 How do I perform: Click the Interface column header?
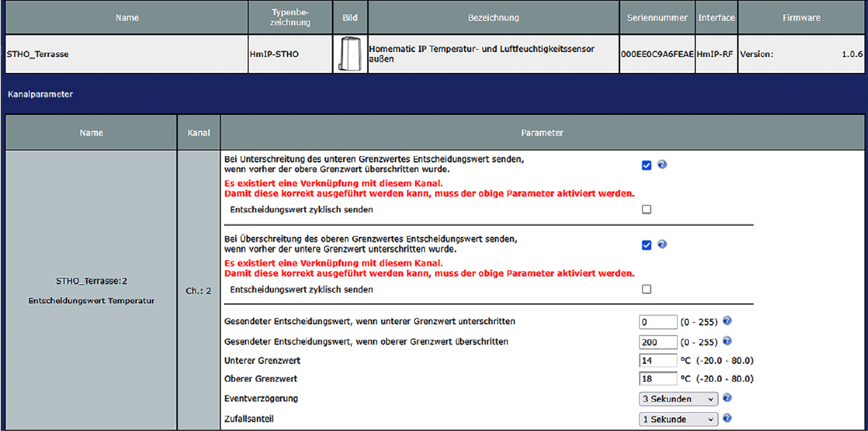[x=716, y=18]
